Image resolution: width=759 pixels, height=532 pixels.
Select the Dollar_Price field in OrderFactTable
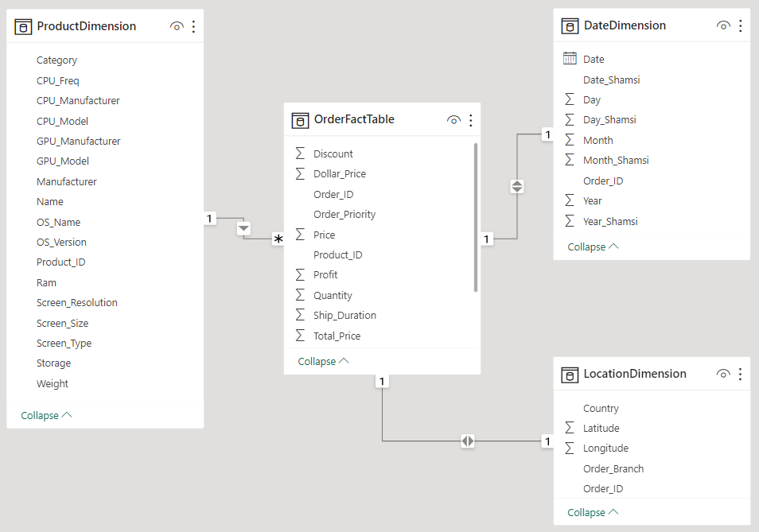tap(339, 173)
